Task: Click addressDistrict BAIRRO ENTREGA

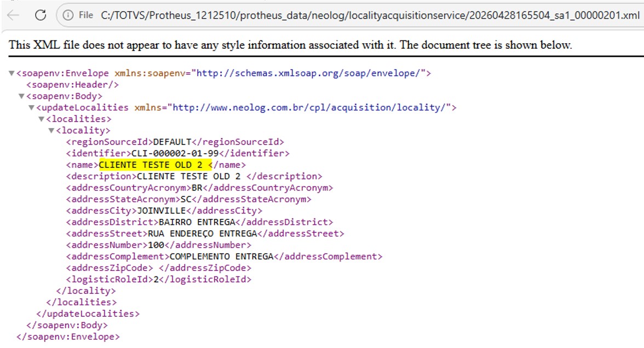Action: (x=197, y=222)
